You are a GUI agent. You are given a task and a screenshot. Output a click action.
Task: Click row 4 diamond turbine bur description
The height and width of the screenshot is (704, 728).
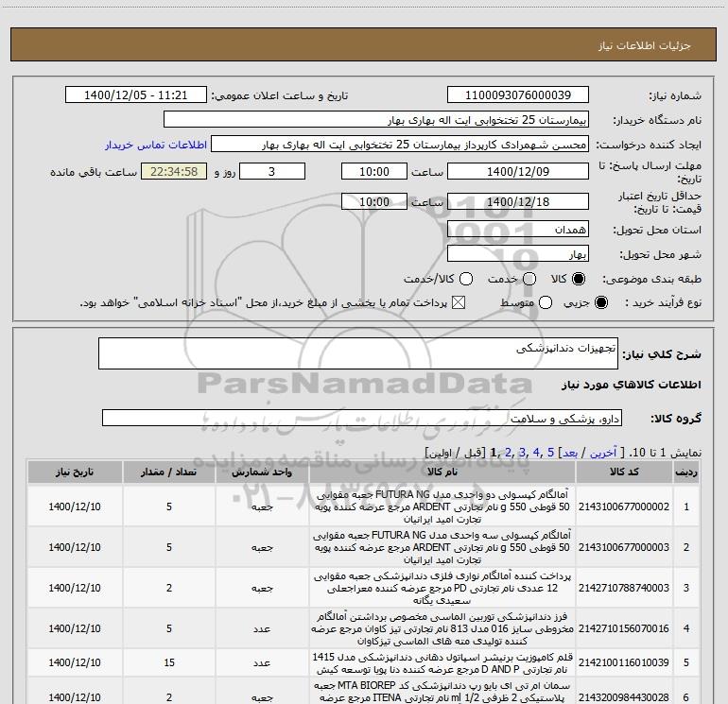pos(442,628)
